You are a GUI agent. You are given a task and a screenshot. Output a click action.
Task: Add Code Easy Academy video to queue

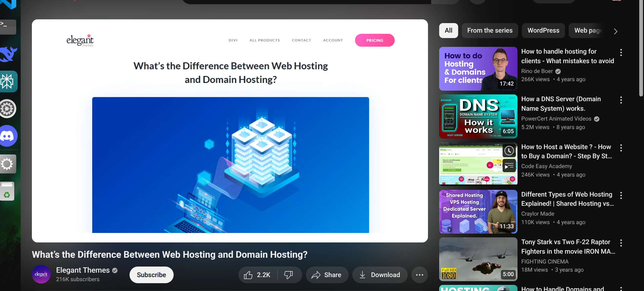pyautogui.click(x=509, y=166)
